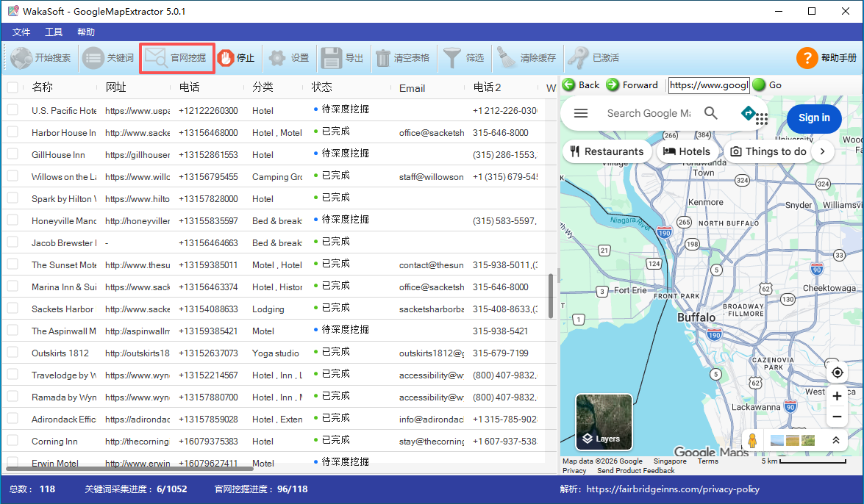Check activation via the 已激活 key icon
Screen dimensions: 864x504
point(578,57)
